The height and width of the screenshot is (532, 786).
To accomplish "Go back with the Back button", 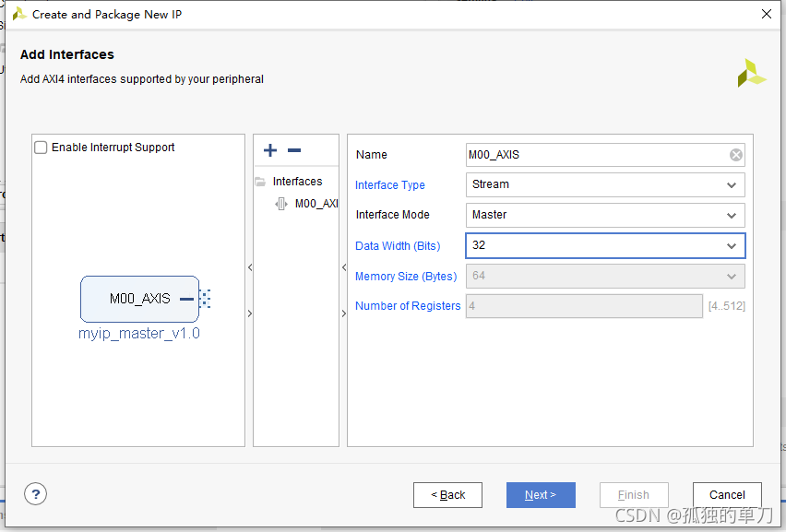I will pyautogui.click(x=447, y=495).
